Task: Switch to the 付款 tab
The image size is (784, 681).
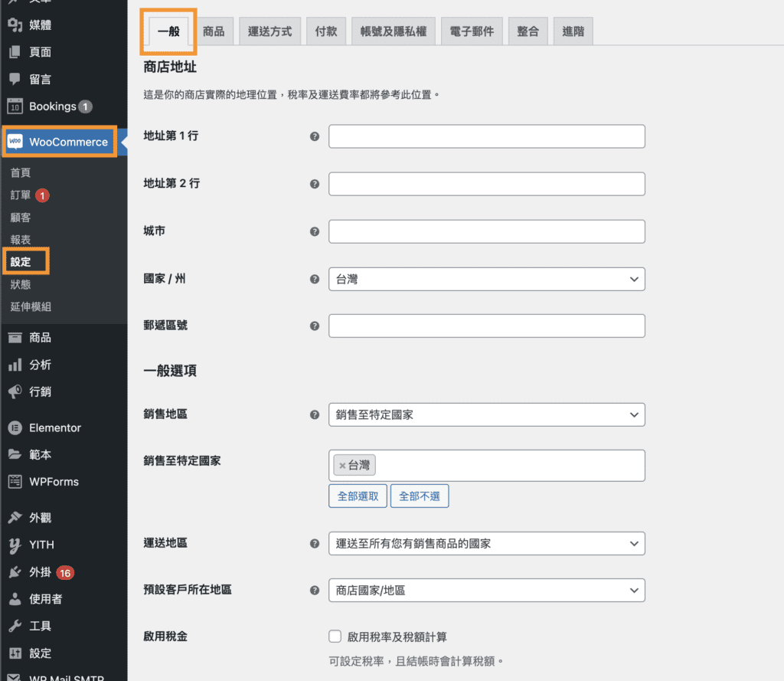Action: [x=326, y=30]
